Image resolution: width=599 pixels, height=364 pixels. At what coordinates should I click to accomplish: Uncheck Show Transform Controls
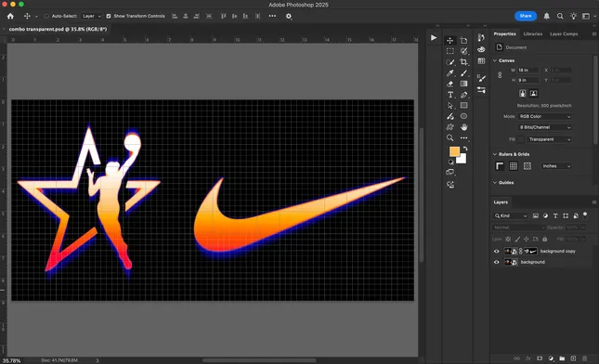click(x=109, y=16)
